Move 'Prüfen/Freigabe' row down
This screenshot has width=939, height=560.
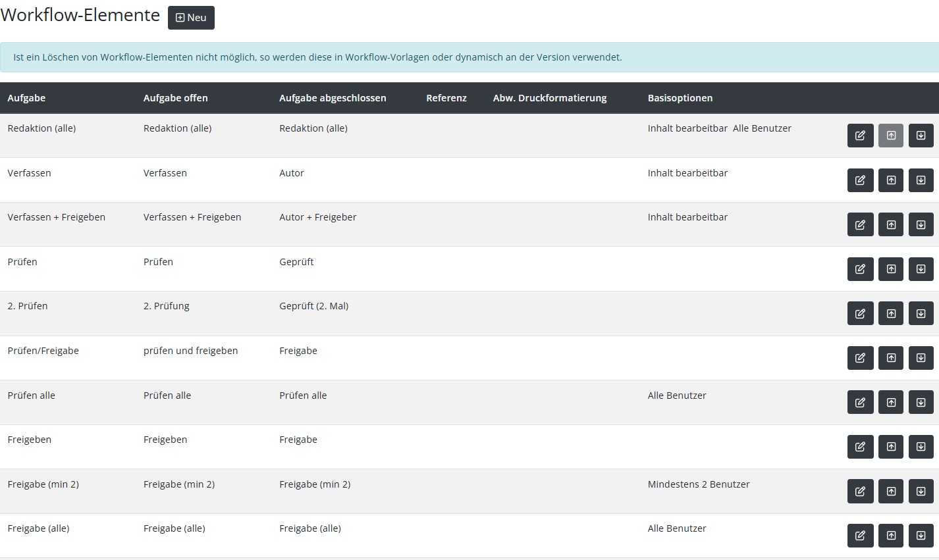coord(921,358)
